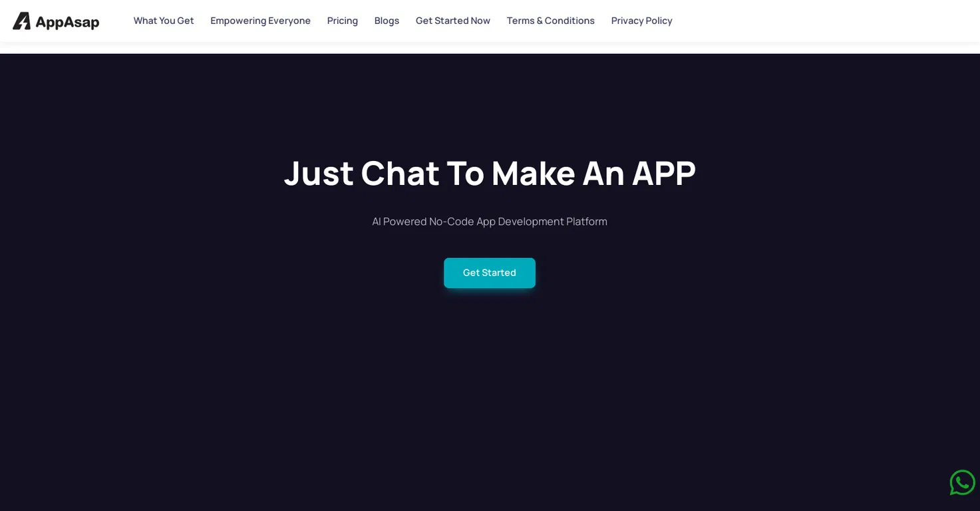
Task: Select Get Started Now in navigation
Action: [x=453, y=21]
